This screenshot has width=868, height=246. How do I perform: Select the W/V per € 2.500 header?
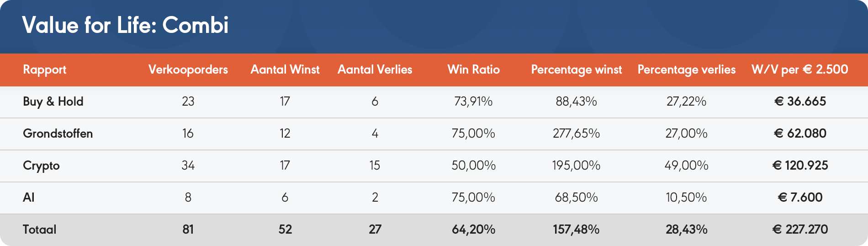(800, 70)
